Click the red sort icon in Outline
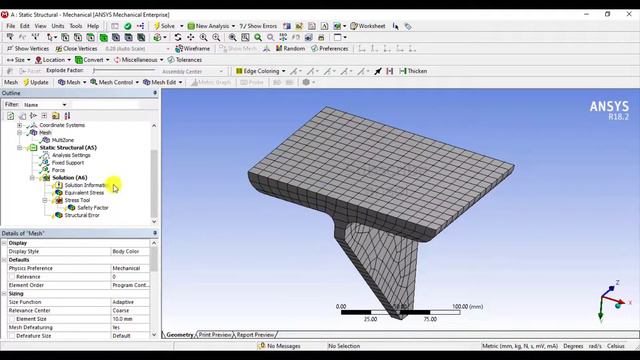This screenshot has height=360, width=640. pyautogui.click(x=67, y=116)
